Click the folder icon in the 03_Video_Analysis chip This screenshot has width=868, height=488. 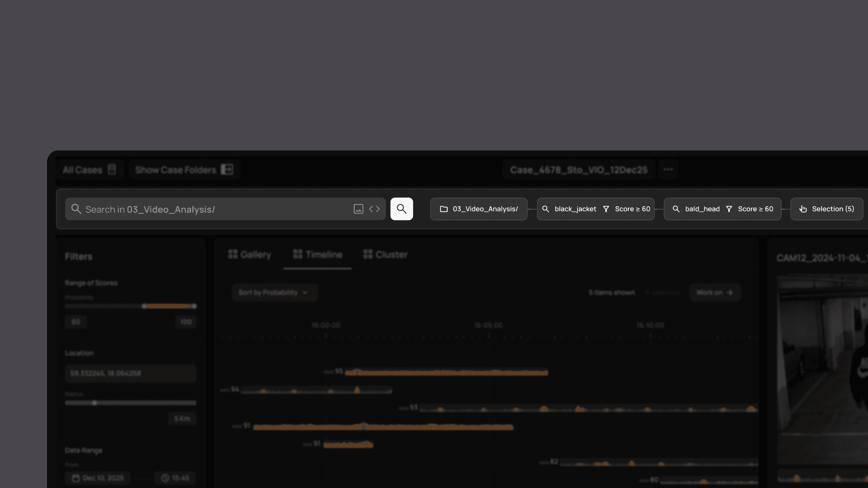444,209
